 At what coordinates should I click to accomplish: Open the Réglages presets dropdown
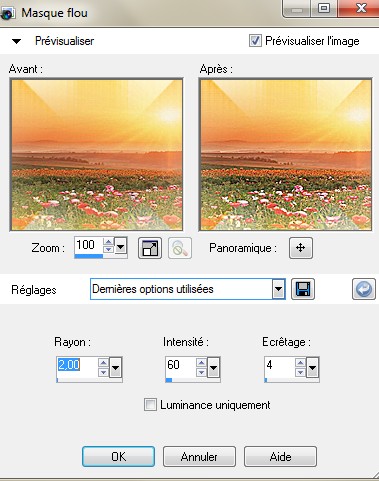[278, 289]
